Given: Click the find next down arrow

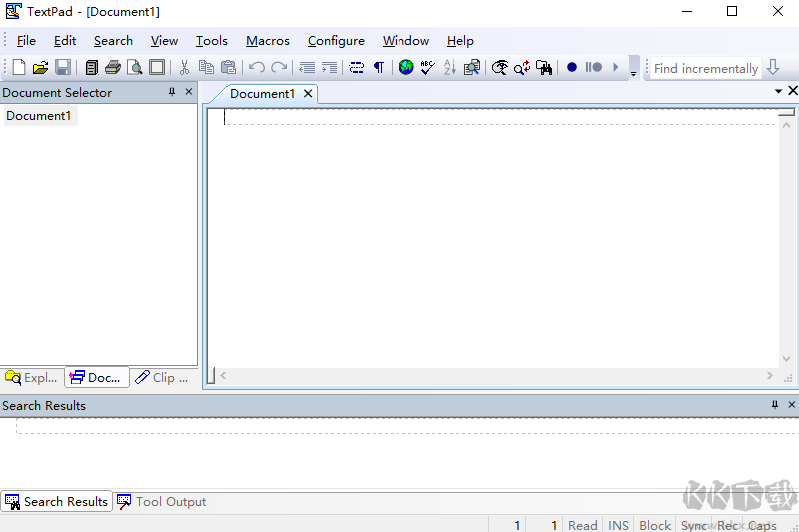Looking at the screenshot, I should coord(773,67).
